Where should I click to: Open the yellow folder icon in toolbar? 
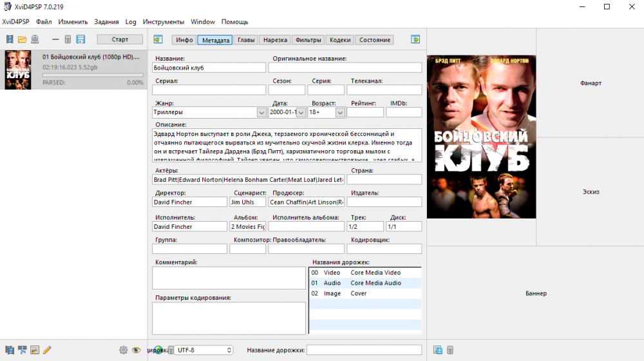coord(22,40)
